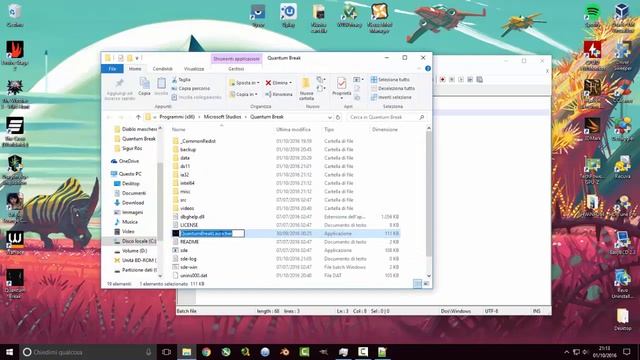Go up one folder level arrow
Viewport: 640px width, 360px height.
point(138,117)
